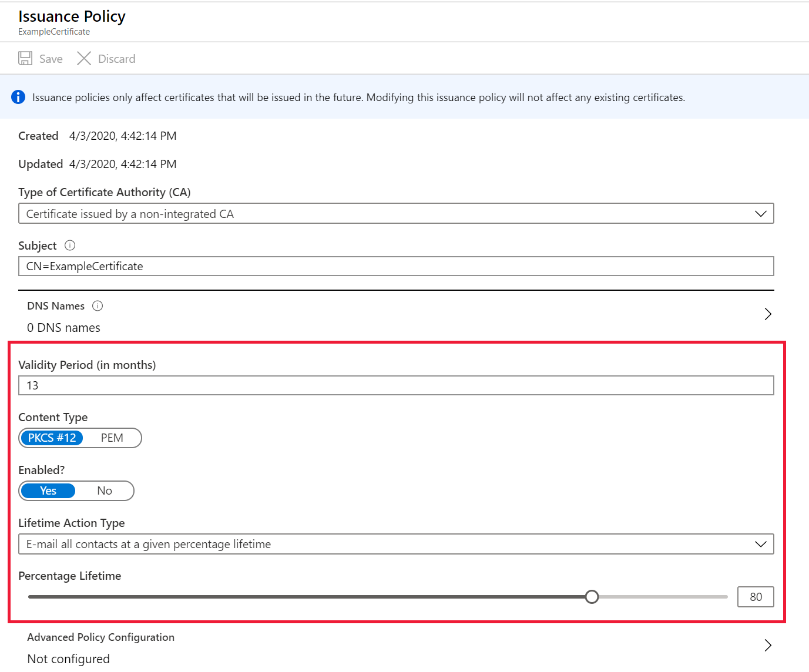Keep PKCS #12 selected for Content Type
The width and height of the screenshot is (809, 672).
[52, 438]
